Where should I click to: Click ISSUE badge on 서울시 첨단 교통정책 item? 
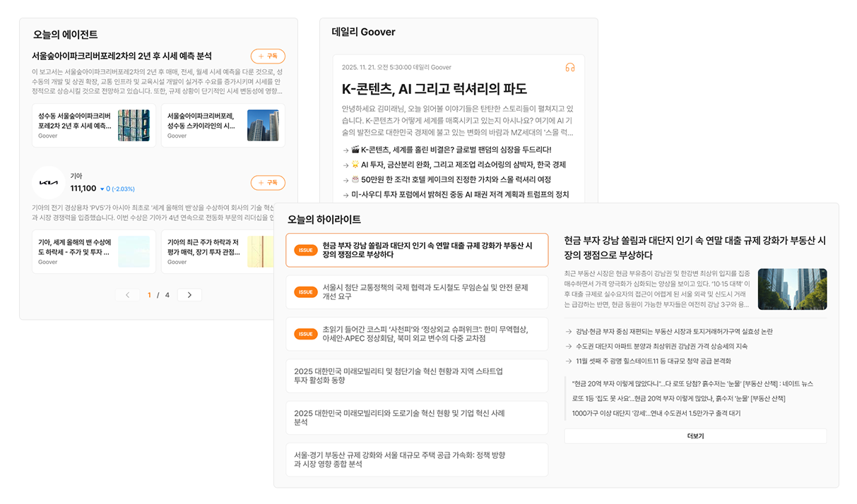(305, 292)
